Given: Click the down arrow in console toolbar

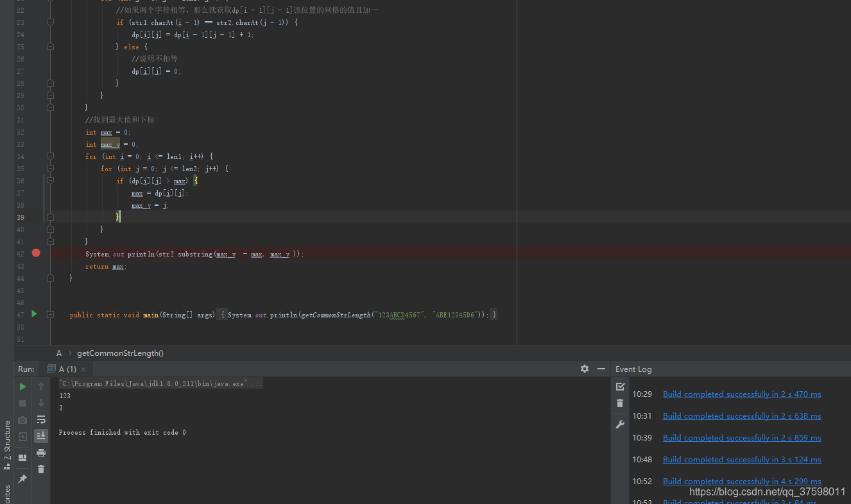Looking at the screenshot, I should pos(41,403).
